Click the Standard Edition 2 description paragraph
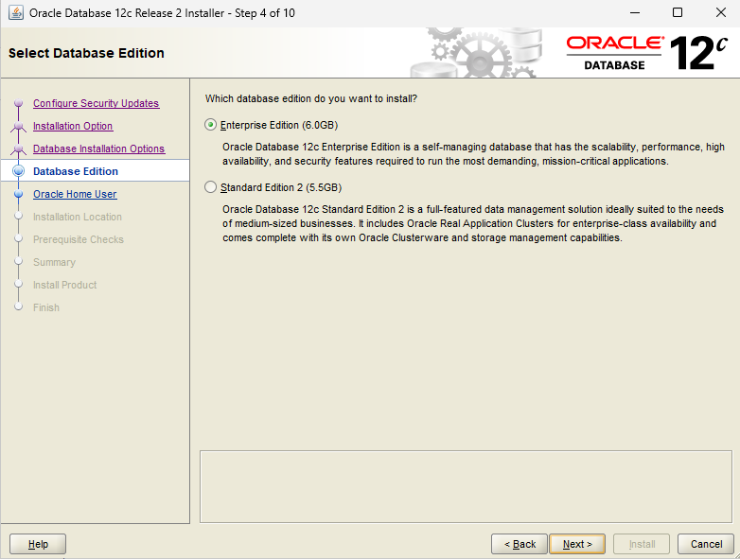This screenshot has height=560, width=740. (473, 223)
